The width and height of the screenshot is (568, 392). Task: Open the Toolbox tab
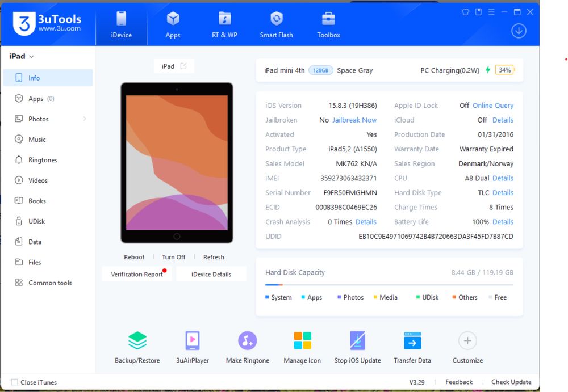[328, 24]
